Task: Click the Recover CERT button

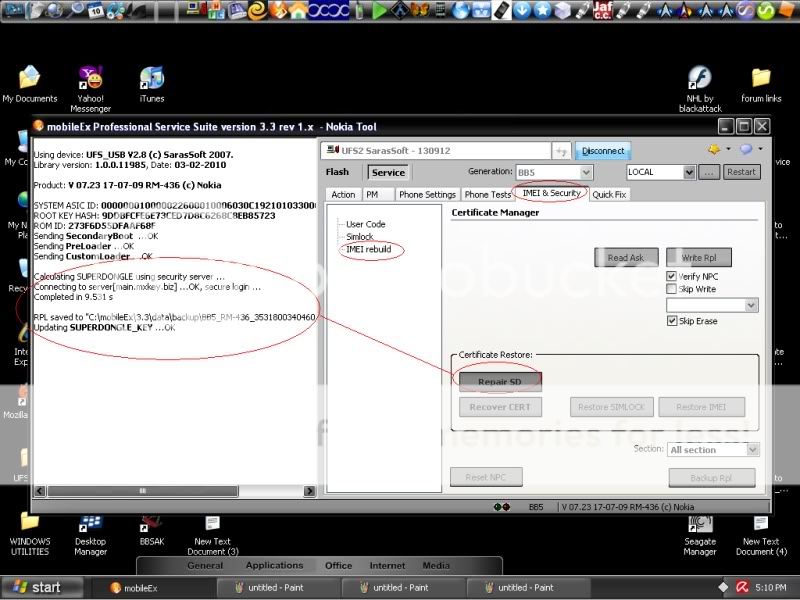Action: tap(500, 407)
